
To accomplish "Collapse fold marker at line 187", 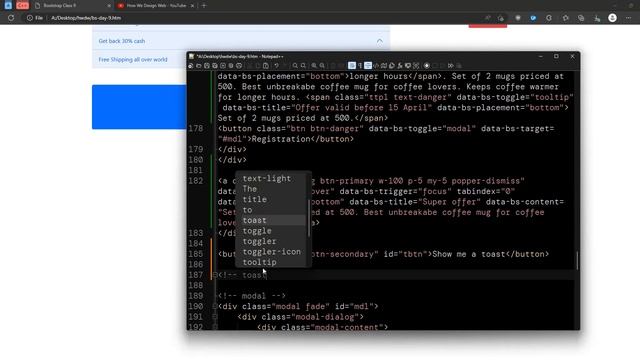I will coord(215,275).
